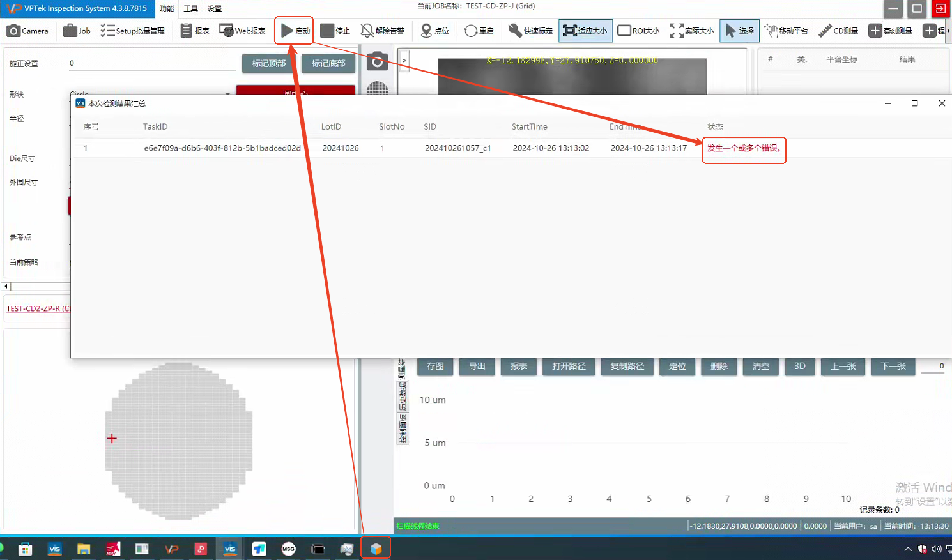Image resolution: width=952 pixels, height=560 pixels.
Task: Stop the run using 停止
Action: (x=335, y=31)
